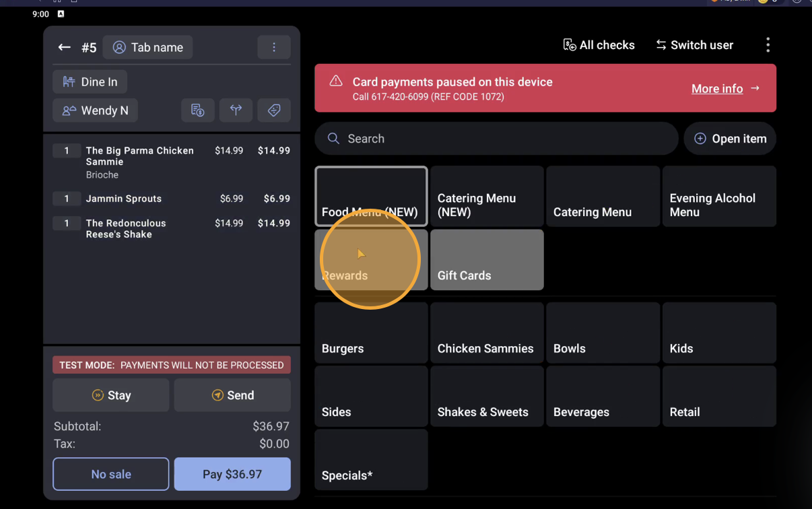Open the Kids category

(719, 333)
